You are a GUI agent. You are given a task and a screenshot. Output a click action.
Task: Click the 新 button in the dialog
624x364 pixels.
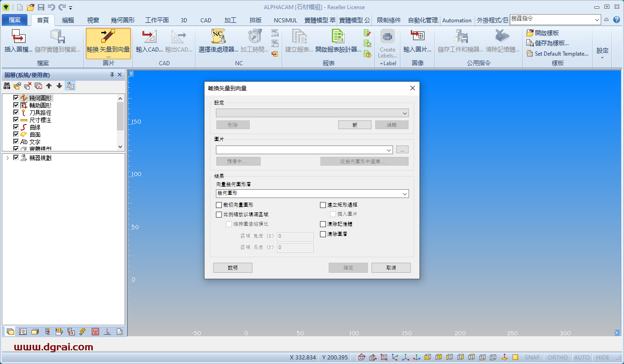[355, 125]
